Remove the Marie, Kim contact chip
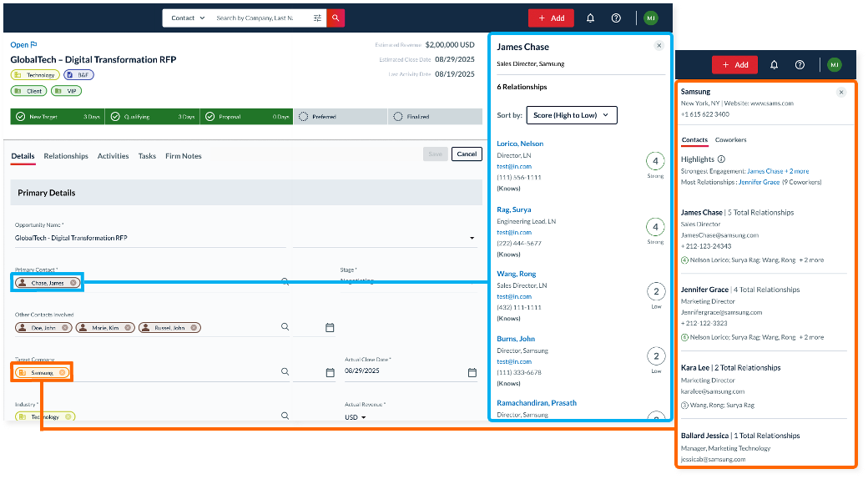868x479 pixels. tap(128, 328)
